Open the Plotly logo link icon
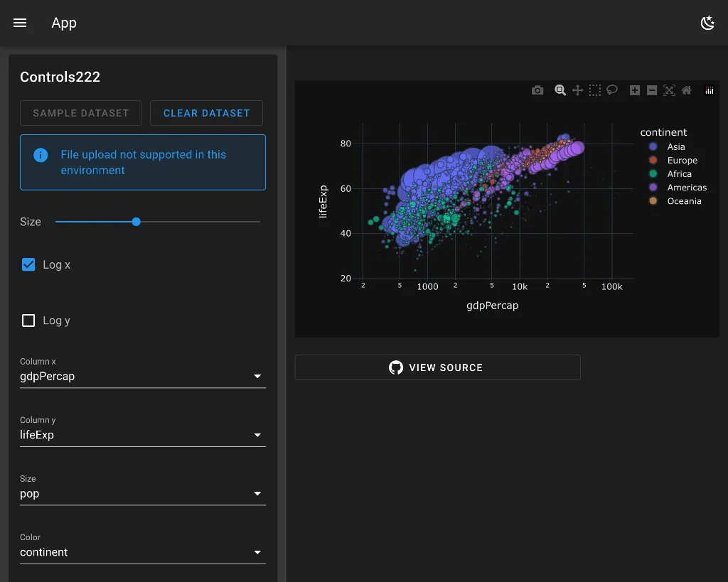 [x=709, y=90]
